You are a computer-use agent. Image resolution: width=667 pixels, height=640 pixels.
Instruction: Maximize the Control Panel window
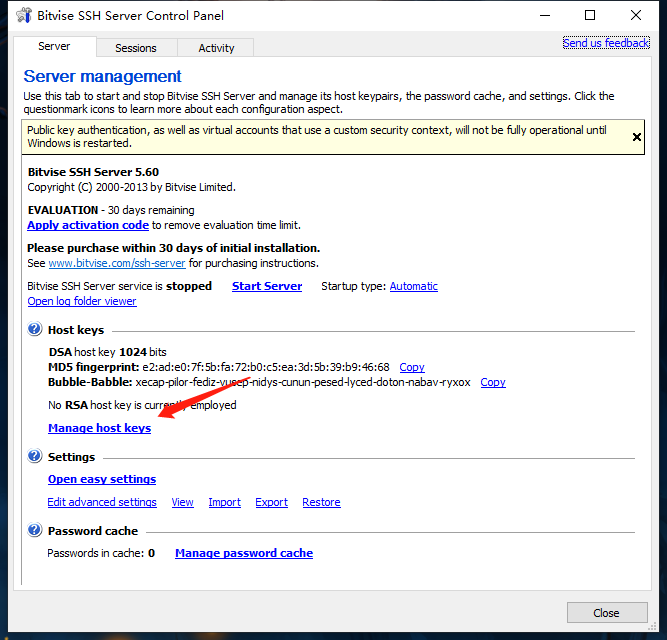[590, 15]
